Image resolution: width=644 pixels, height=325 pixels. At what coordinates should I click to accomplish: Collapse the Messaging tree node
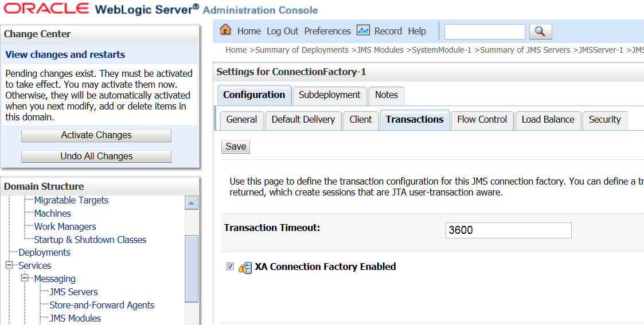pyautogui.click(x=25, y=278)
